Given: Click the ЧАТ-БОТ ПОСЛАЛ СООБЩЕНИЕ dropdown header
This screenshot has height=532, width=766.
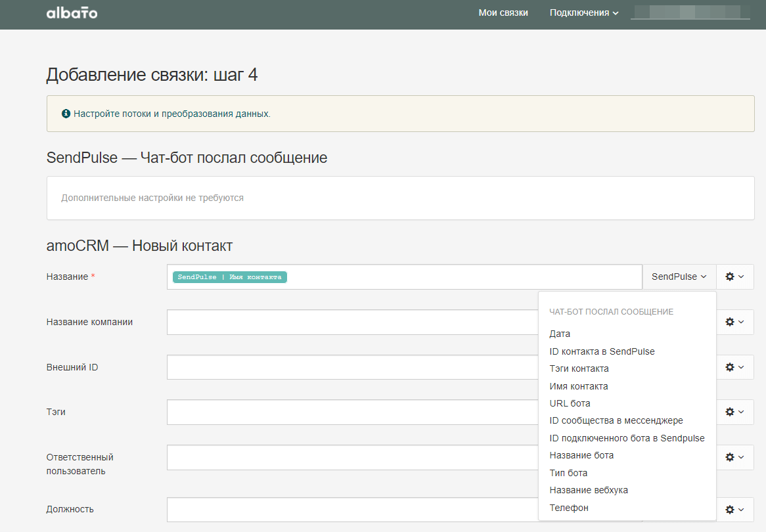Looking at the screenshot, I should pos(611,312).
